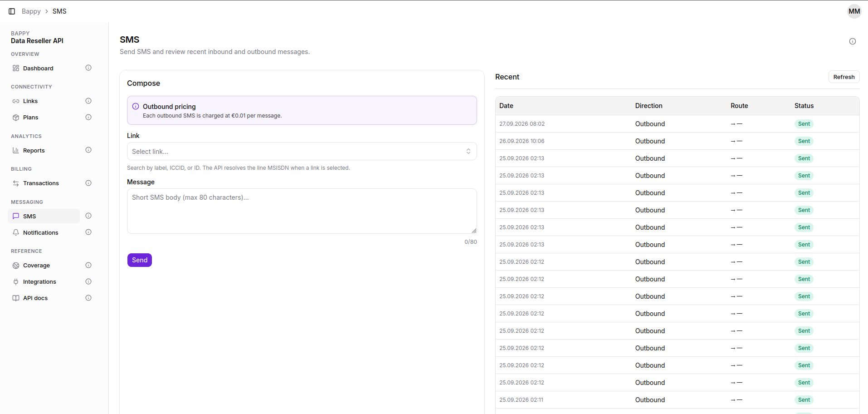Click the info icon next to API docs
868x414 pixels.
point(88,298)
